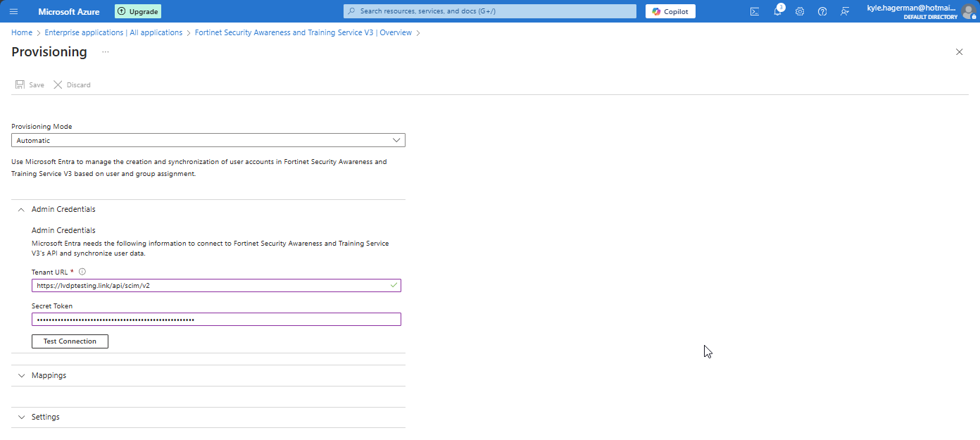Image resolution: width=980 pixels, height=440 pixels.
Task: Click the Provisioning Mode label
Action: (42, 127)
